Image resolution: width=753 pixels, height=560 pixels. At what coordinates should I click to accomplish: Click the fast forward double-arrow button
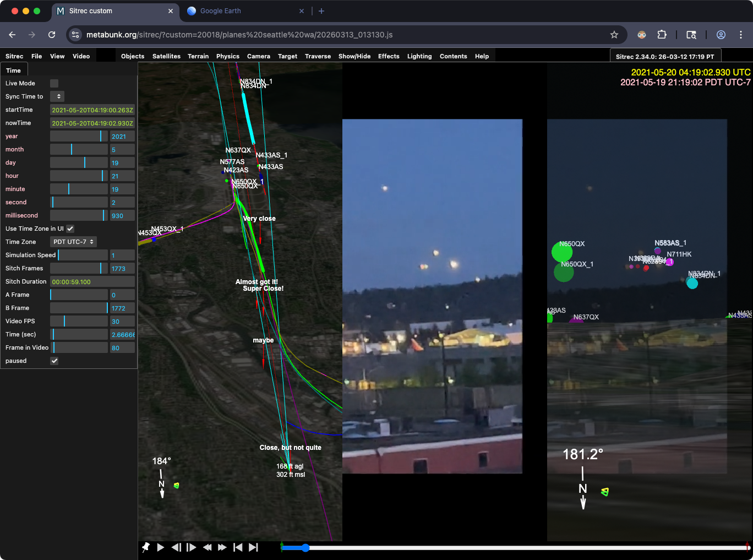click(x=222, y=547)
